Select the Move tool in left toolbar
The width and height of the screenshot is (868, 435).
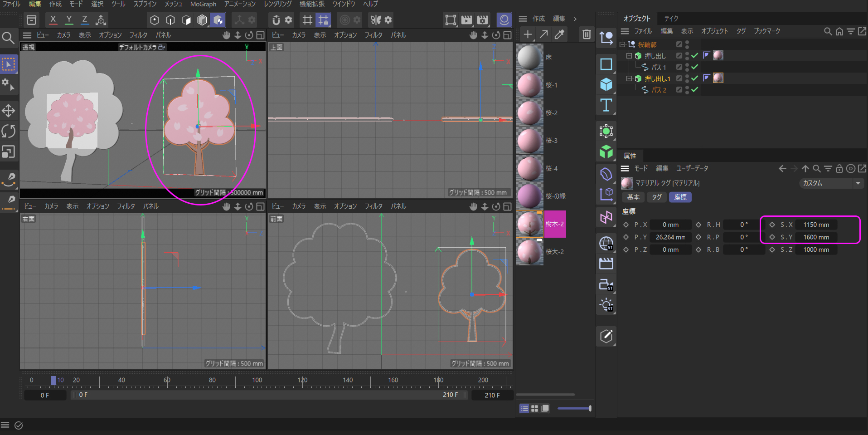click(x=8, y=111)
